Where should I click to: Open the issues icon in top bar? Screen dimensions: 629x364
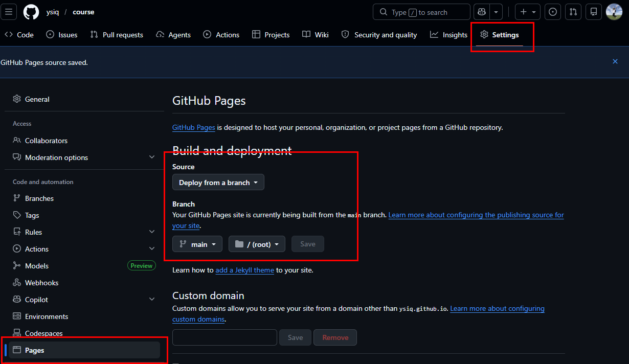553,12
